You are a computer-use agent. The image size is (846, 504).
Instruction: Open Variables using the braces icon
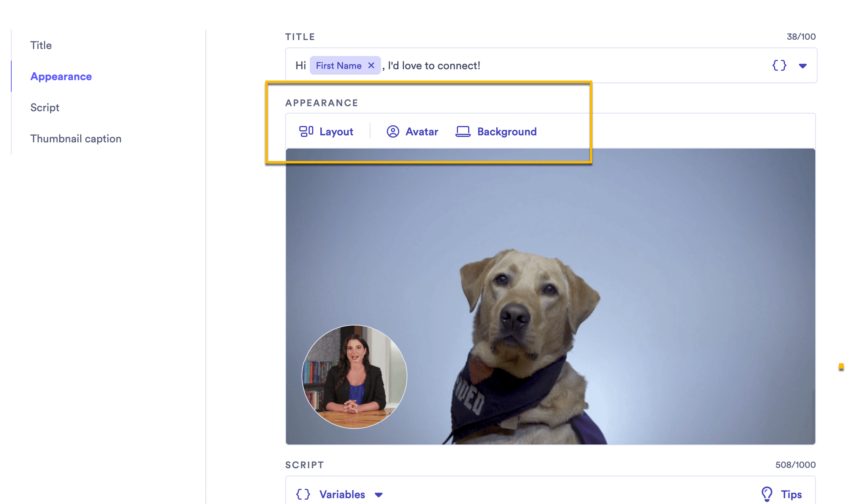point(303,494)
